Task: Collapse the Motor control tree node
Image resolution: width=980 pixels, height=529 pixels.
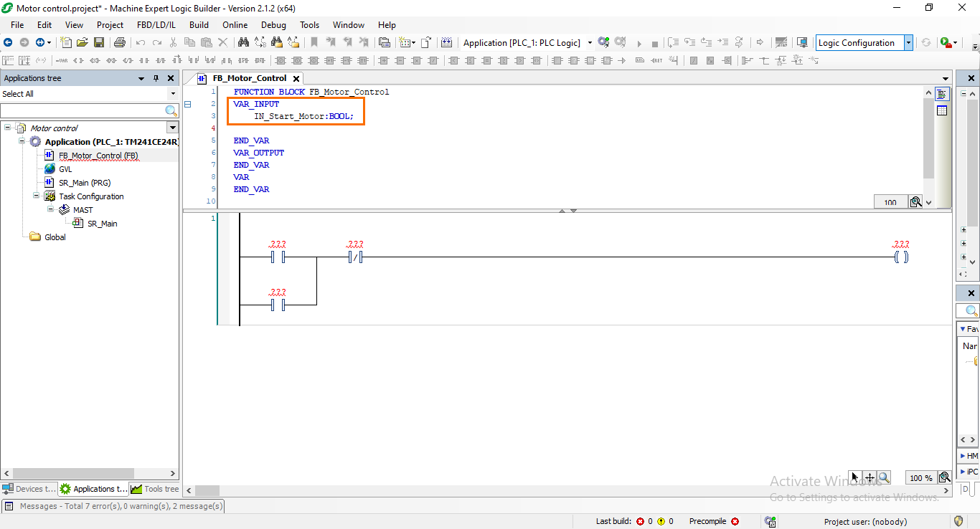Action: [8, 128]
